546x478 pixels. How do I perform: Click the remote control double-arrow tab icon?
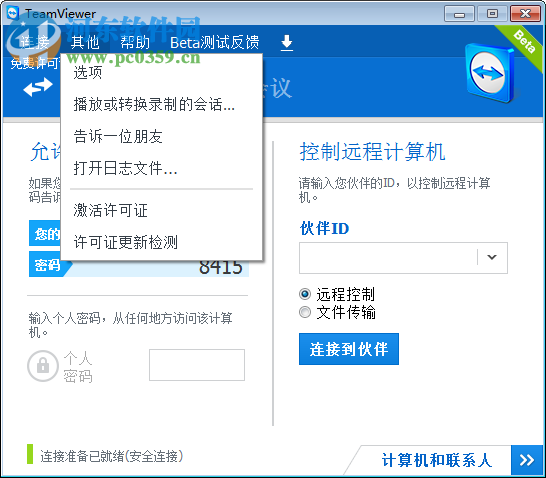(x=38, y=87)
